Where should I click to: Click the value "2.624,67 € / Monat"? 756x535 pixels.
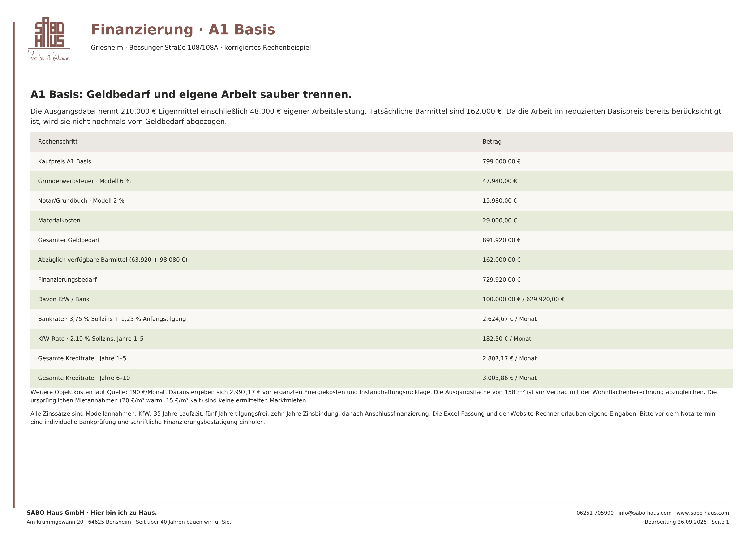(509, 319)
